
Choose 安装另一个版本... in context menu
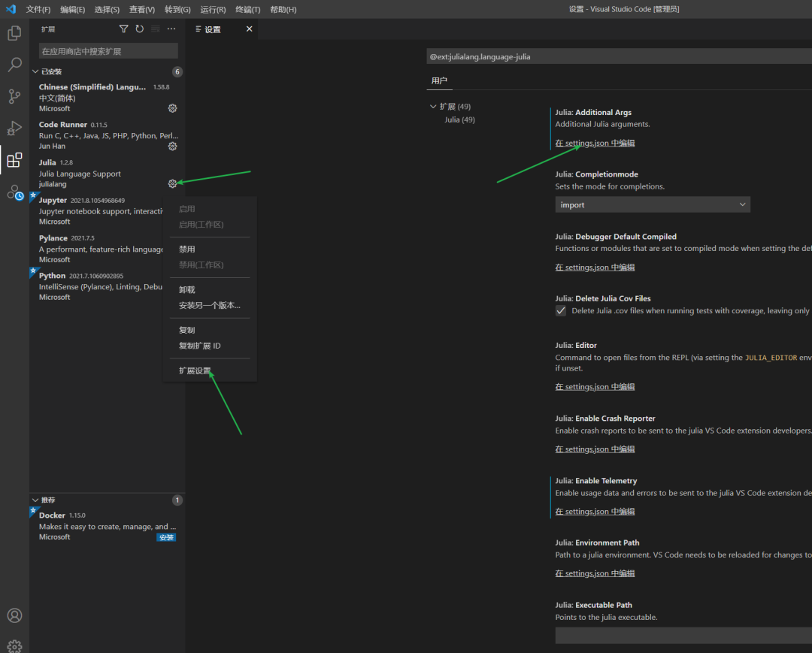[211, 305]
